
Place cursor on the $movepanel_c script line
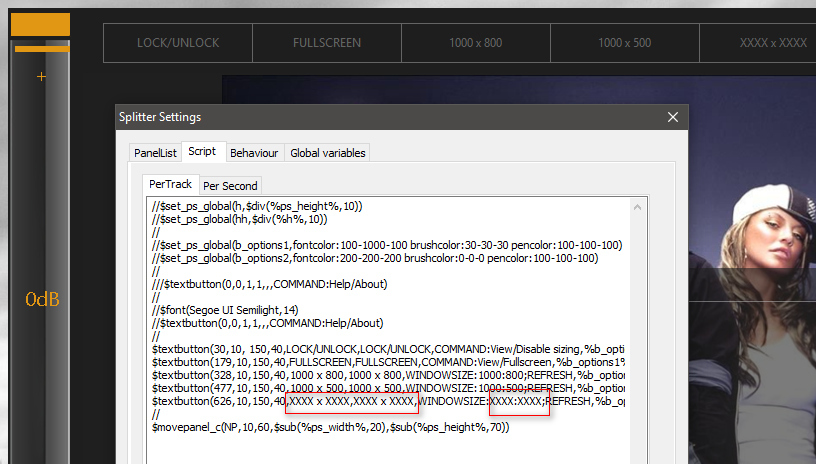pyautogui.click(x=330, y=427)
